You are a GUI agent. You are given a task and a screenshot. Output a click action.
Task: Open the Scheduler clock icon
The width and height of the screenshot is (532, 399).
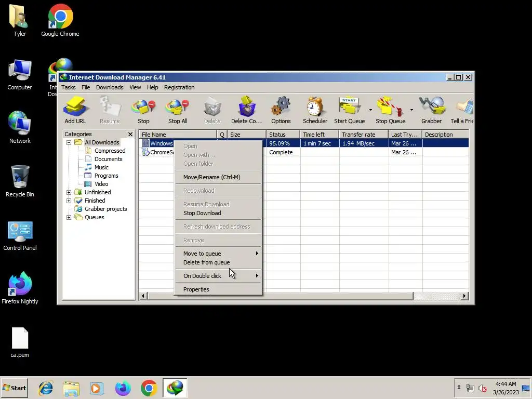coord(315,110)
